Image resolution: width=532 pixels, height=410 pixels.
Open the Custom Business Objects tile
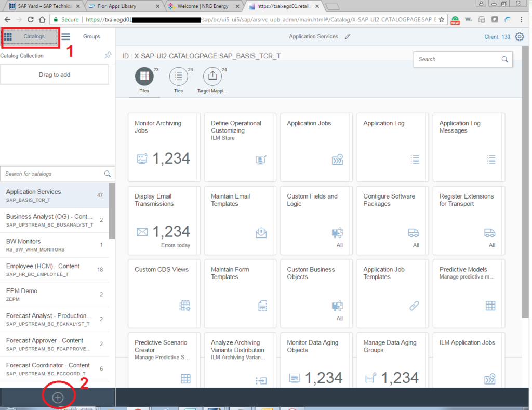(x=316, y=294)
